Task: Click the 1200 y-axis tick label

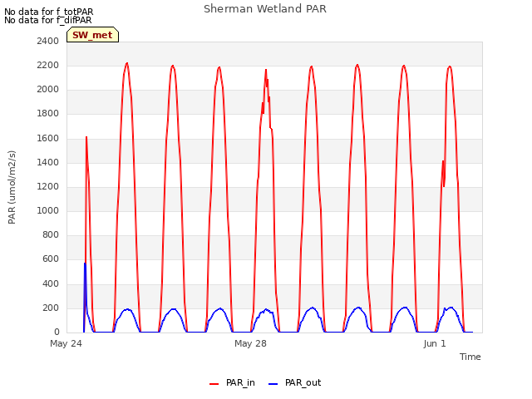Action: [48, 186]
